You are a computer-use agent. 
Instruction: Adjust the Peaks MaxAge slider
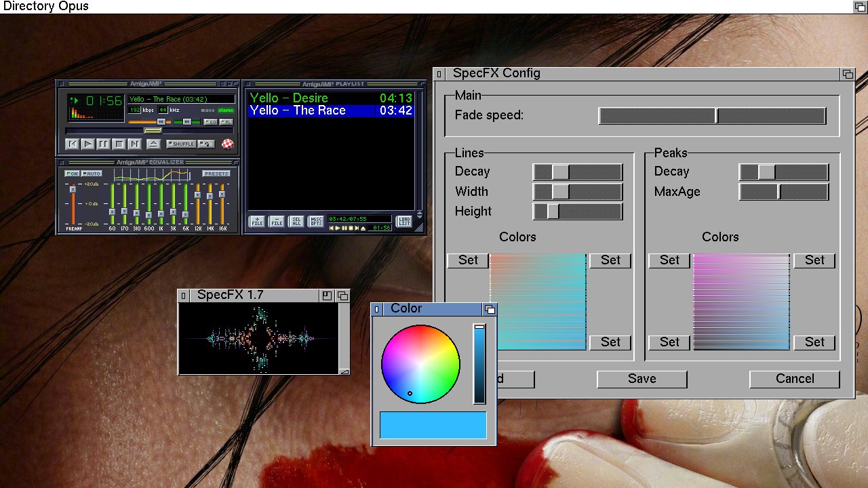784,192
